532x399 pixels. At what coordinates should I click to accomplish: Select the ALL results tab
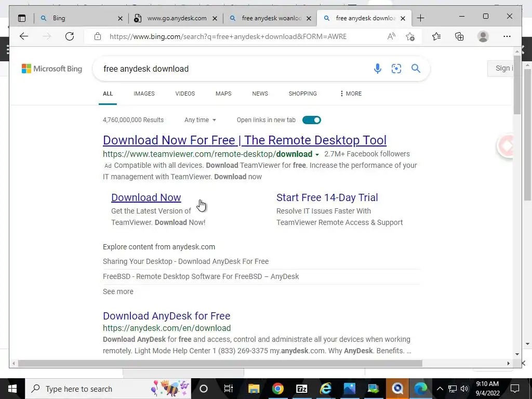click(108, 94)
